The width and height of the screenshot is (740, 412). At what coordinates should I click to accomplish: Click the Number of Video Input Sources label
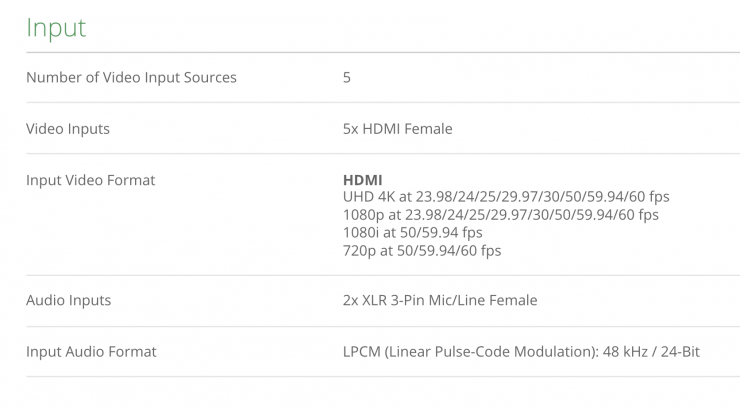131,77
